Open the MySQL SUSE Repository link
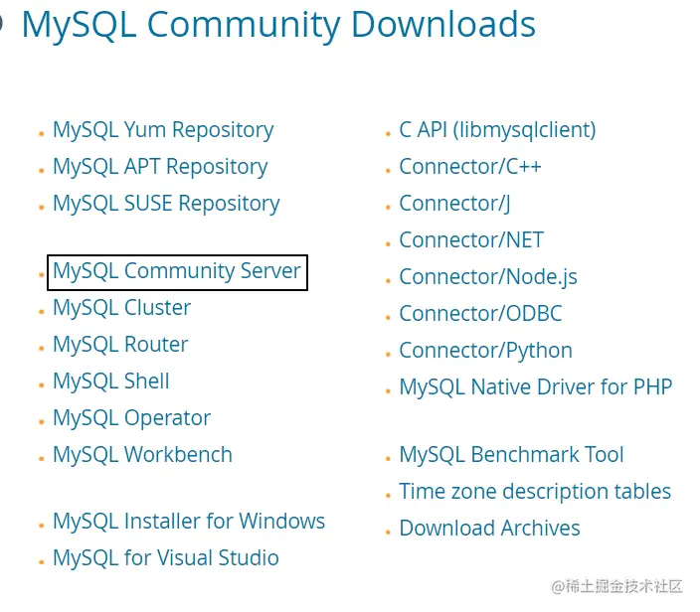 pyautogui.click(x=166, y=204)
